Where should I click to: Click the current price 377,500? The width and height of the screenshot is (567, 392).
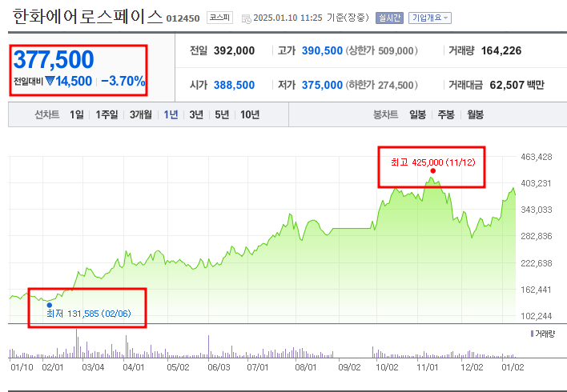click(x=54, y=59)
